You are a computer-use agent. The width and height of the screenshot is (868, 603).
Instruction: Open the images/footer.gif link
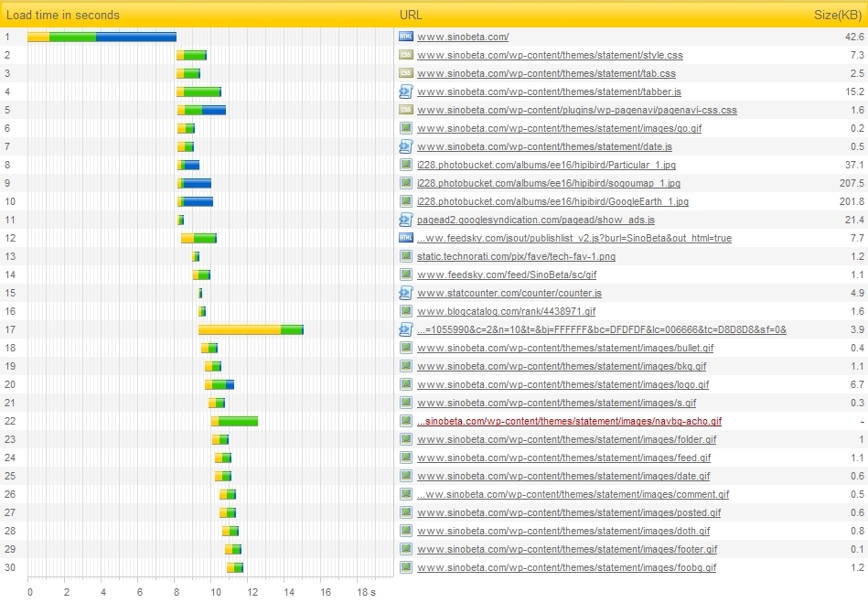point(567,548)
